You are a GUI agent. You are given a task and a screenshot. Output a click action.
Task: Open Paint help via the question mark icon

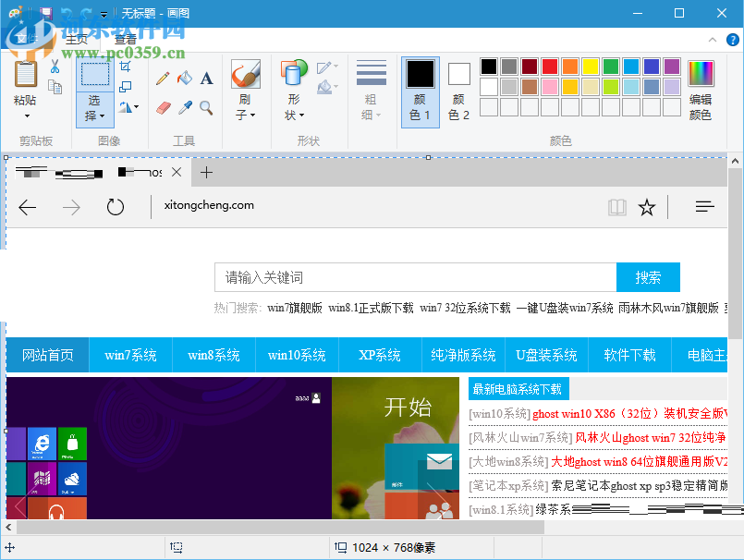click(732, 40)
